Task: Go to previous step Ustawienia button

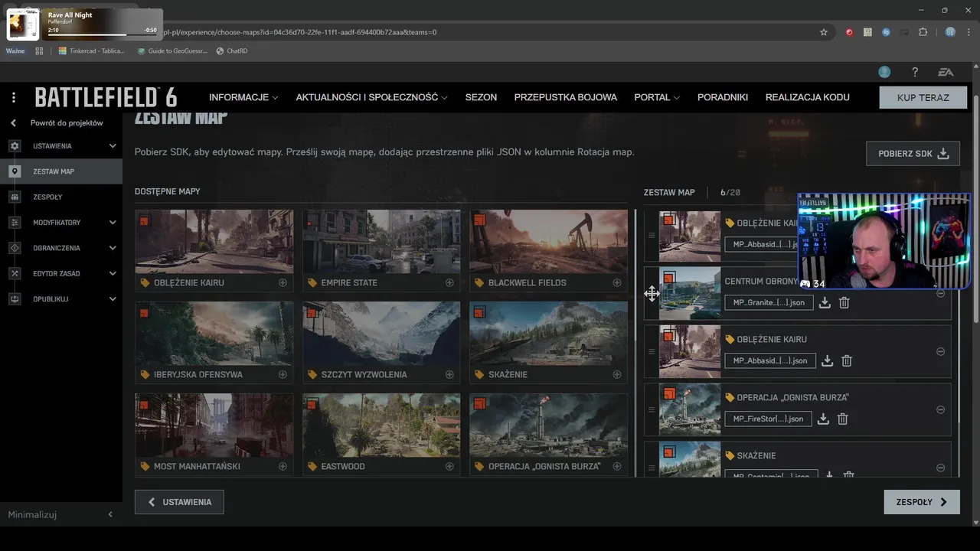Action: click(179, 502)
